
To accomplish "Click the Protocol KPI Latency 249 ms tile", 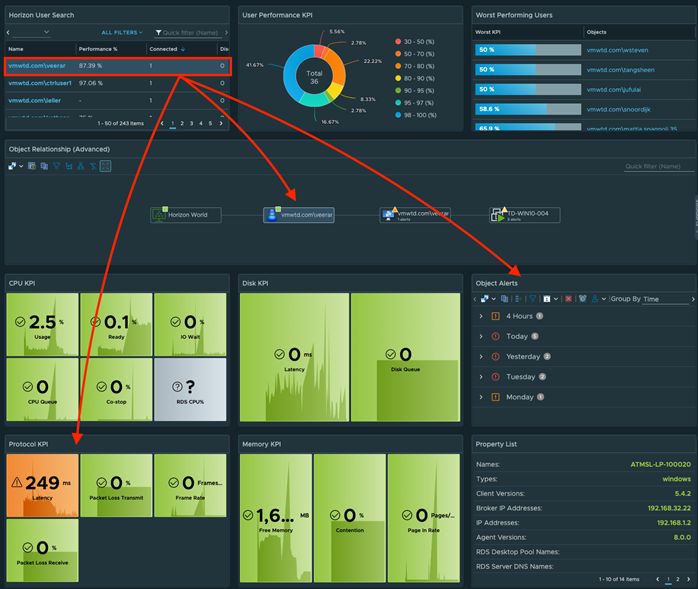I will (x=42, y=485).
